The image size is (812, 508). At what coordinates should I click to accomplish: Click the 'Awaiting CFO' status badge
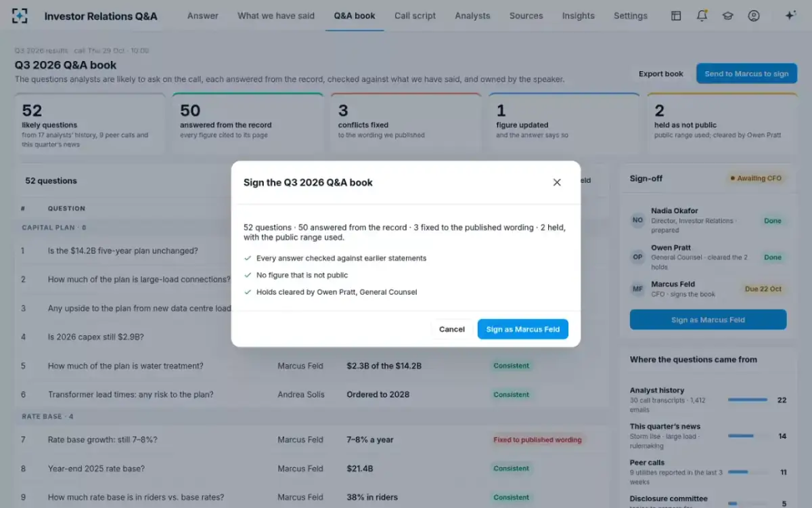pos(756,178)
